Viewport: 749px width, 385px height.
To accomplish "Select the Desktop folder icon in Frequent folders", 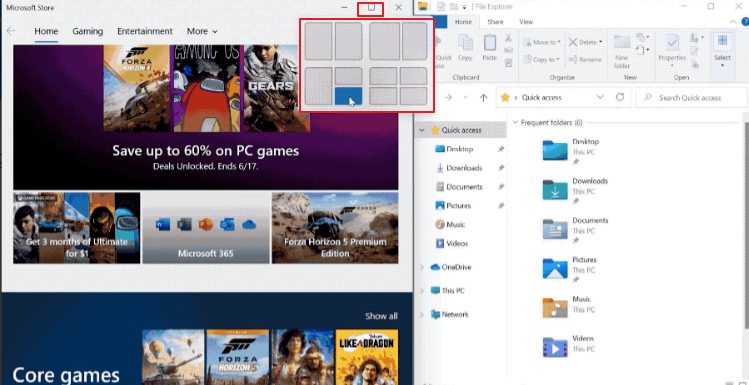I will [x=555, y=150].
